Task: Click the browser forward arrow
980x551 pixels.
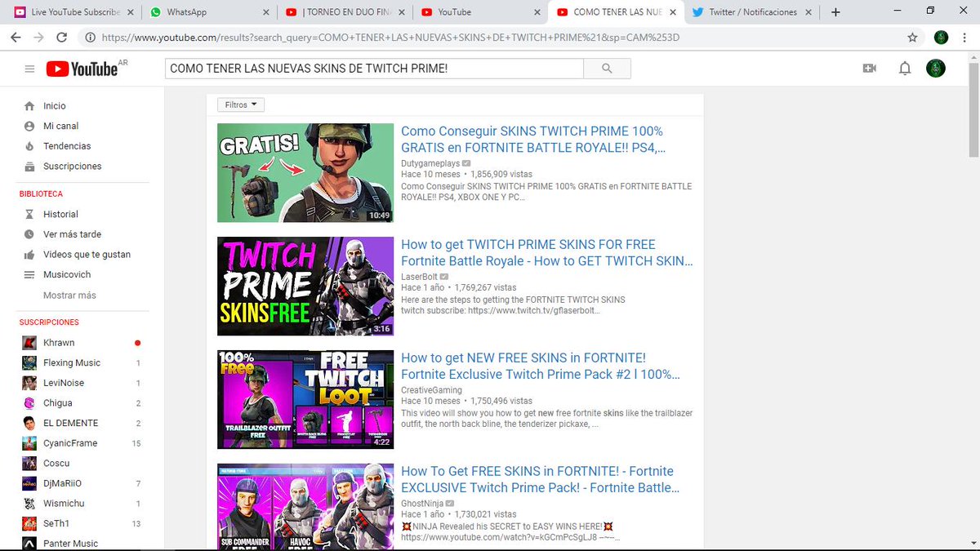Action: click(x=38, y=38)
